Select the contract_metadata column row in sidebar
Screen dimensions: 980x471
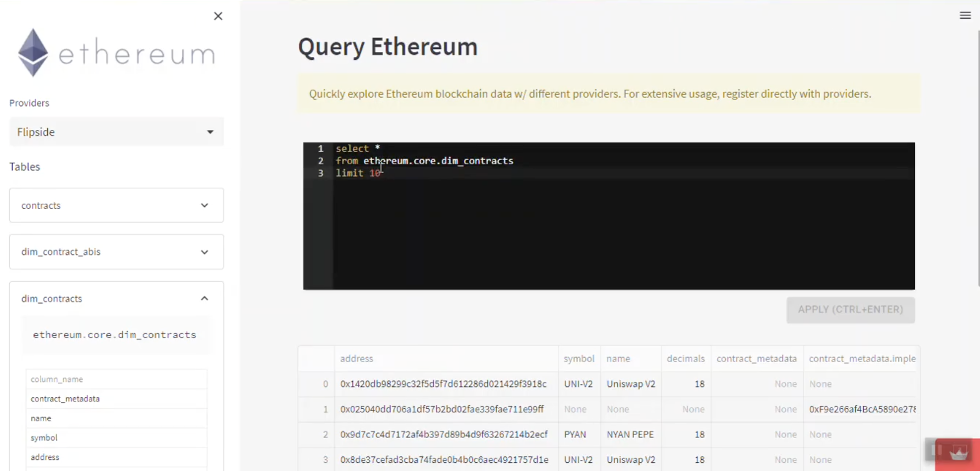tap(116, 399)
